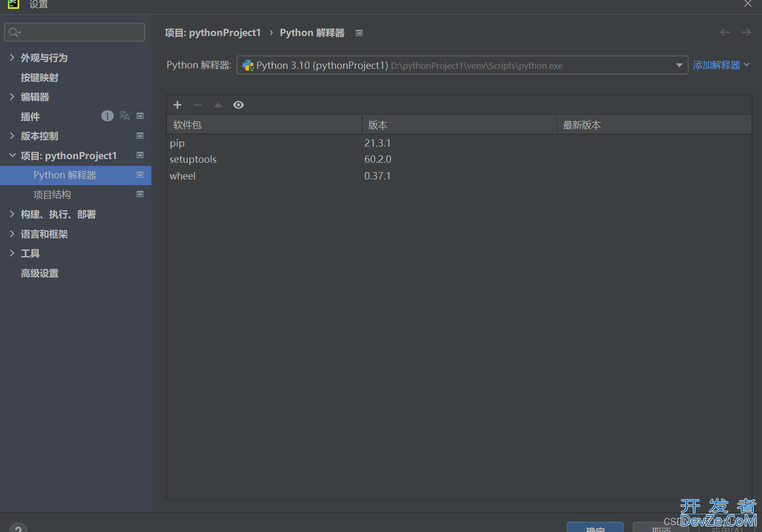Open the 高级设置 page

pyautogui.click(x=40, y=273)
